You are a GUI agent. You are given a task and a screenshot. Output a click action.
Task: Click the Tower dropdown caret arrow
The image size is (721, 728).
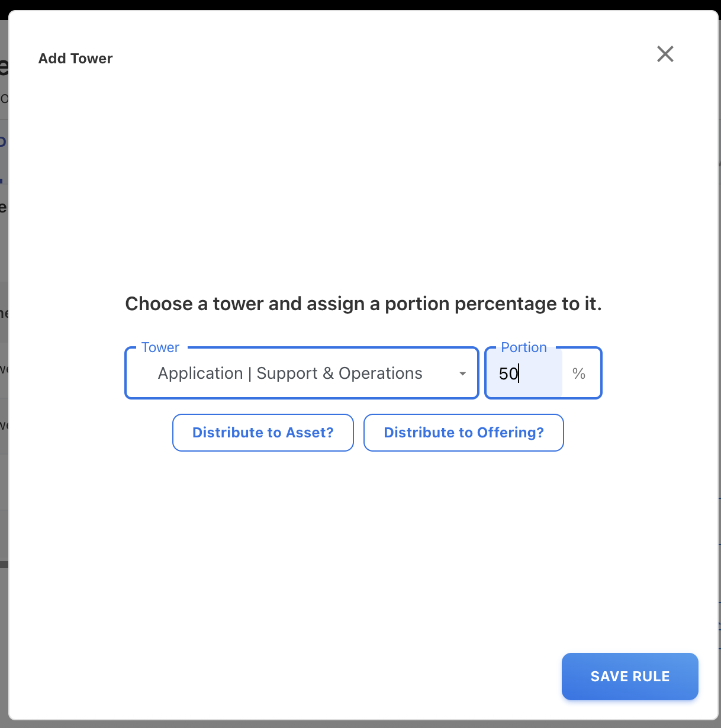coord(462,373)
